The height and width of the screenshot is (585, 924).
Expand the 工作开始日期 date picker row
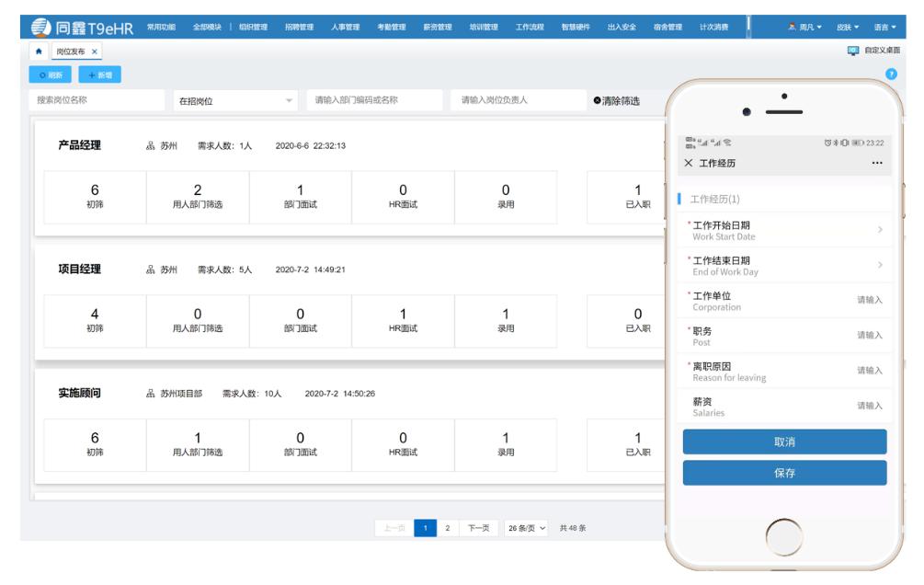[x=784, y=230]
